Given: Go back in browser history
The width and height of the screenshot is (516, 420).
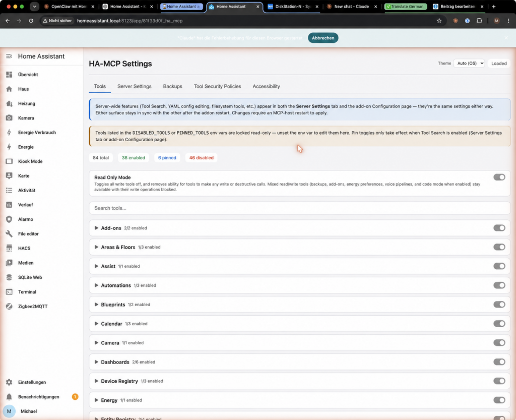Looking at the screenshot, I should pyautogui.click(x=8, y=21).
